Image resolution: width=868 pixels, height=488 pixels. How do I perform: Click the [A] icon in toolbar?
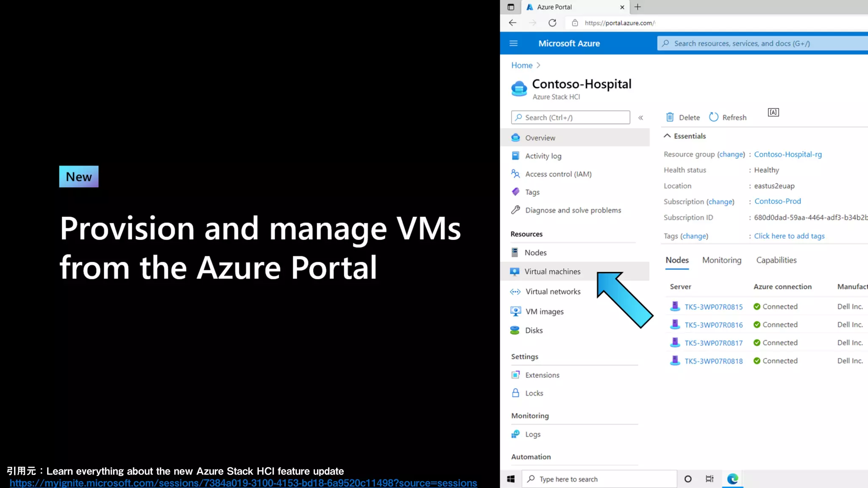tap(773, 112)
